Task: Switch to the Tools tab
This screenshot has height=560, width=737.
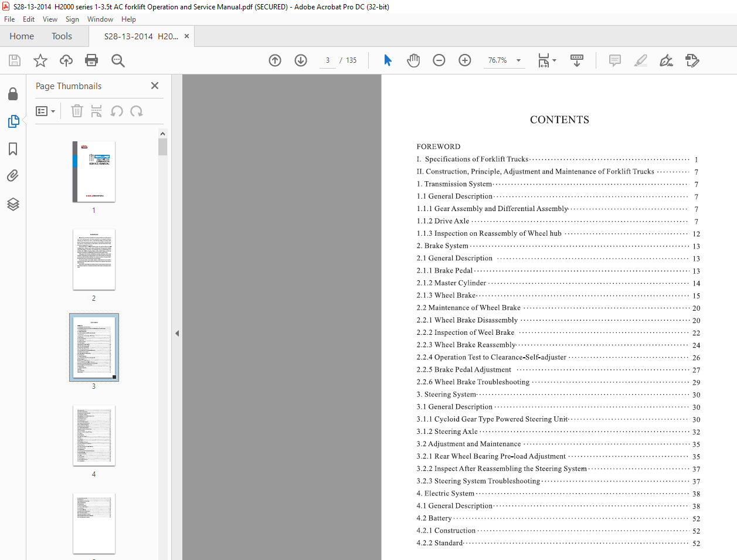Action: [x=62, y=36]
